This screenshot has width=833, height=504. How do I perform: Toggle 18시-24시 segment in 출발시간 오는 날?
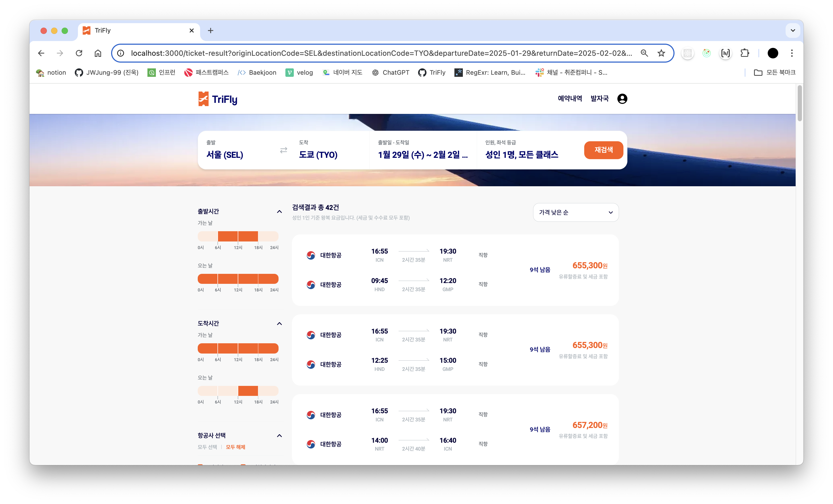pos(268,279)
